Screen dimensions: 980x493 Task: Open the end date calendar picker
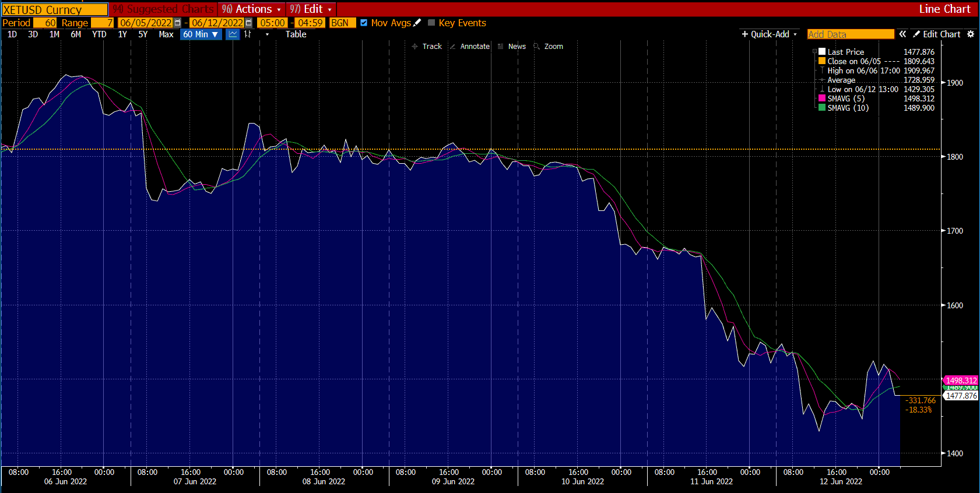coord(249,23)
